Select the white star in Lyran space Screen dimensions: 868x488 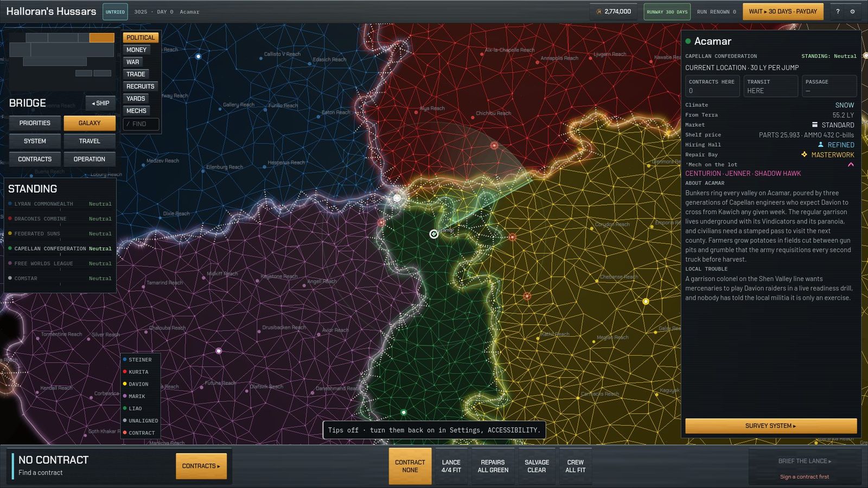pyautogui.click(x=198, y=56)
